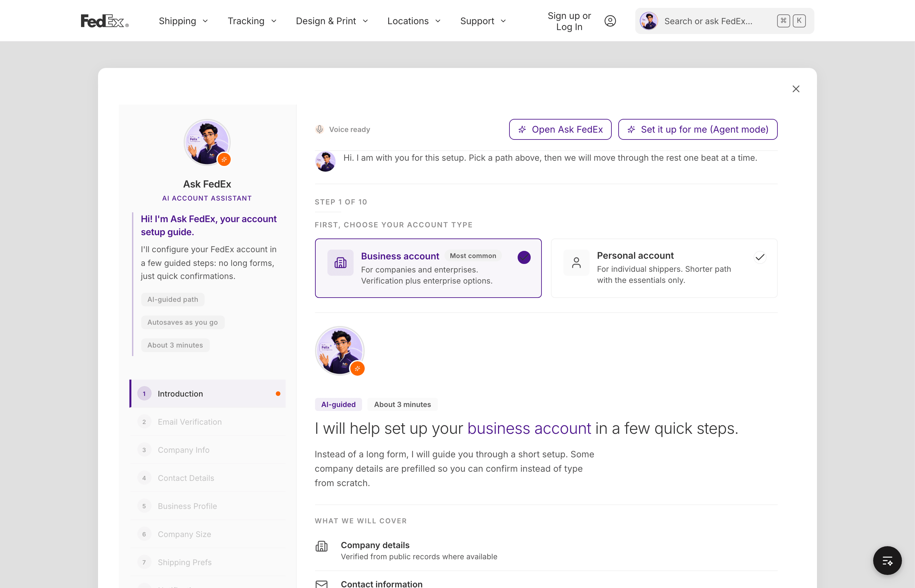Viewport: 915px width, 588px height.
Task: Select Email Verification step in sidebar
Action: (x=208, y=422)
